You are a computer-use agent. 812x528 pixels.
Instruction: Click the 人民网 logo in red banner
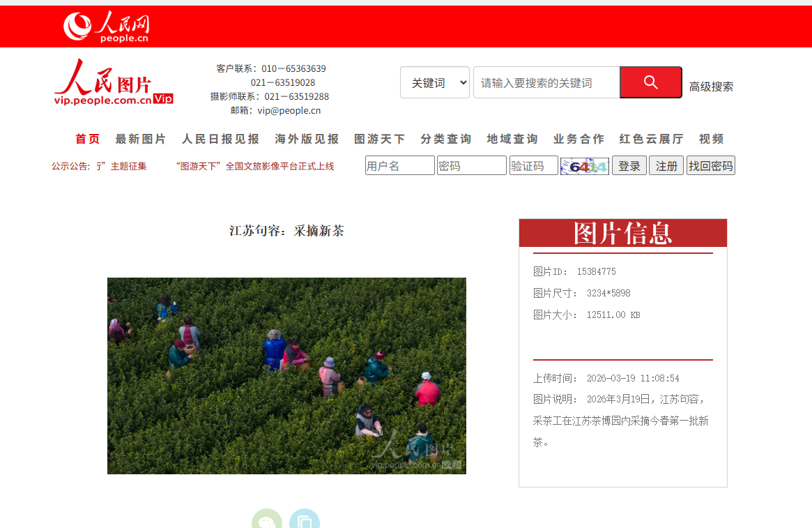point(107,27)
